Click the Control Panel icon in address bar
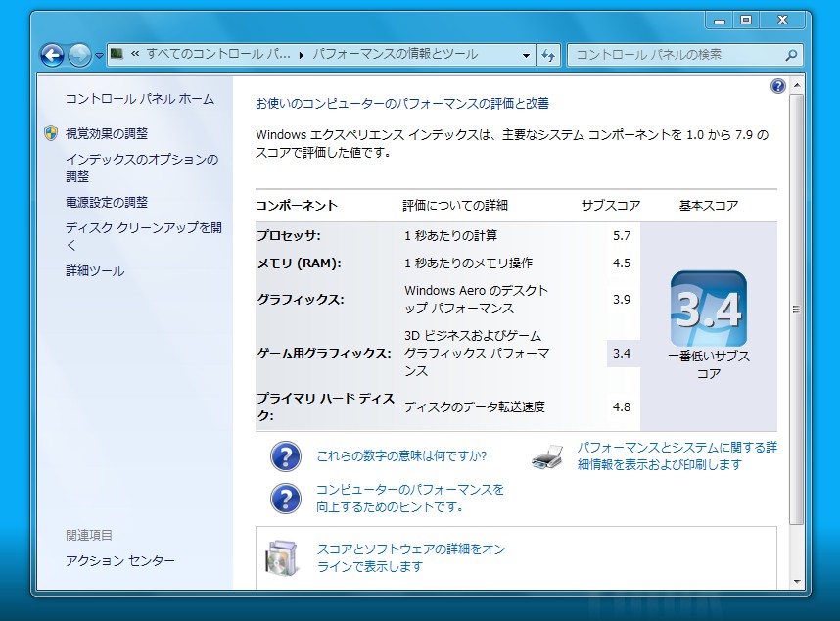This screenshot has width=840, height=621. click(x=117, y=54)
